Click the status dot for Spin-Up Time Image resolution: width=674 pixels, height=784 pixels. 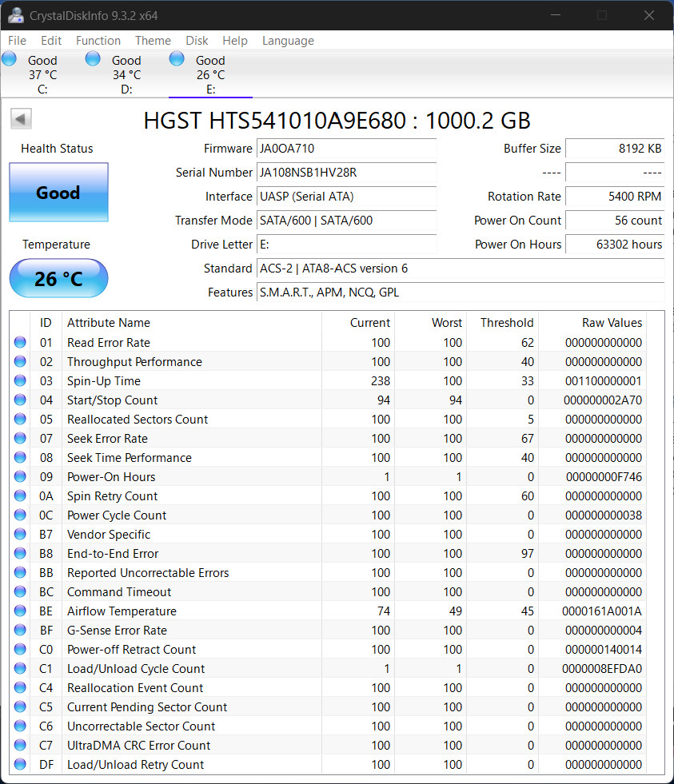point(20,380)
